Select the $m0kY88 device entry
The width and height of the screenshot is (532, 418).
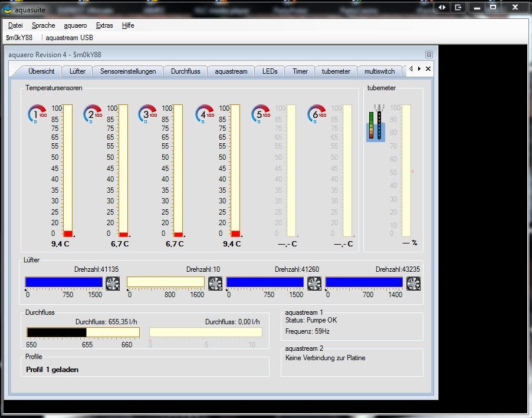pyautogui.click(x=19, y=38)
